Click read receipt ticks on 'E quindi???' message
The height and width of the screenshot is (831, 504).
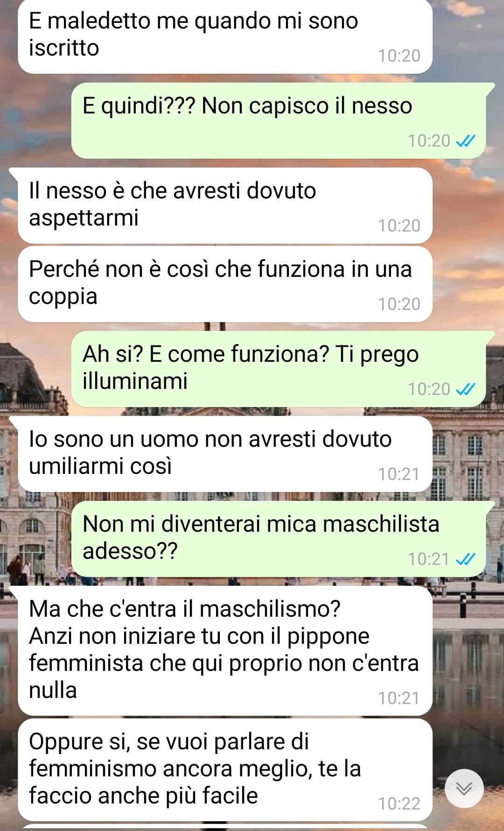[465, 141]
